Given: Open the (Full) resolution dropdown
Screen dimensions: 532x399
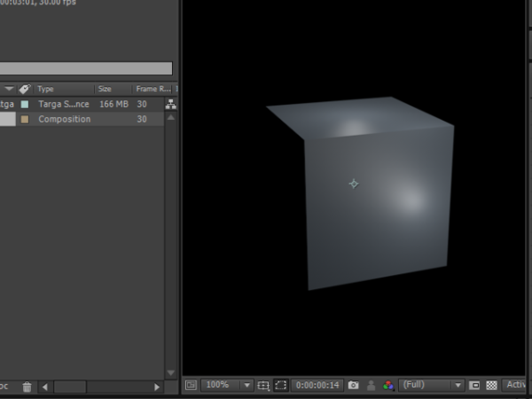Looking at the screenshot, I should [x=432, y=386].
